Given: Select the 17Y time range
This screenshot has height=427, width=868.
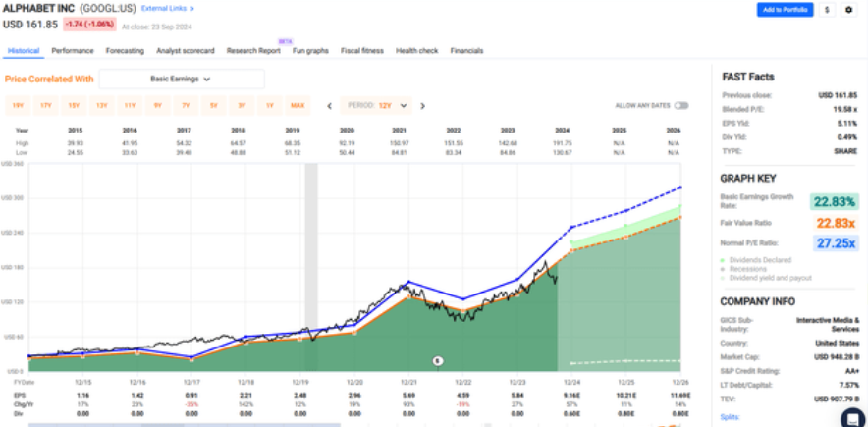Looking at the screenshot, I should [46, 106].
